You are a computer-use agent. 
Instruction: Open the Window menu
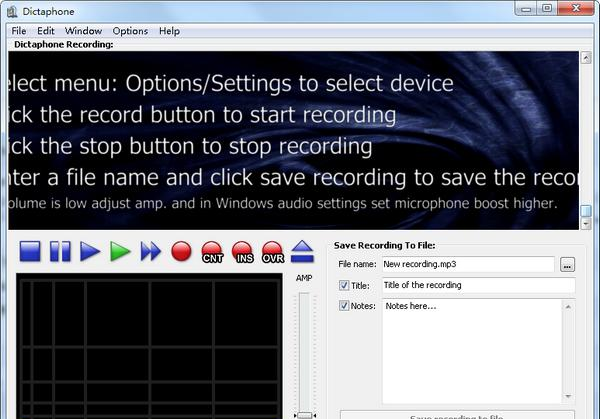(83, 31)
